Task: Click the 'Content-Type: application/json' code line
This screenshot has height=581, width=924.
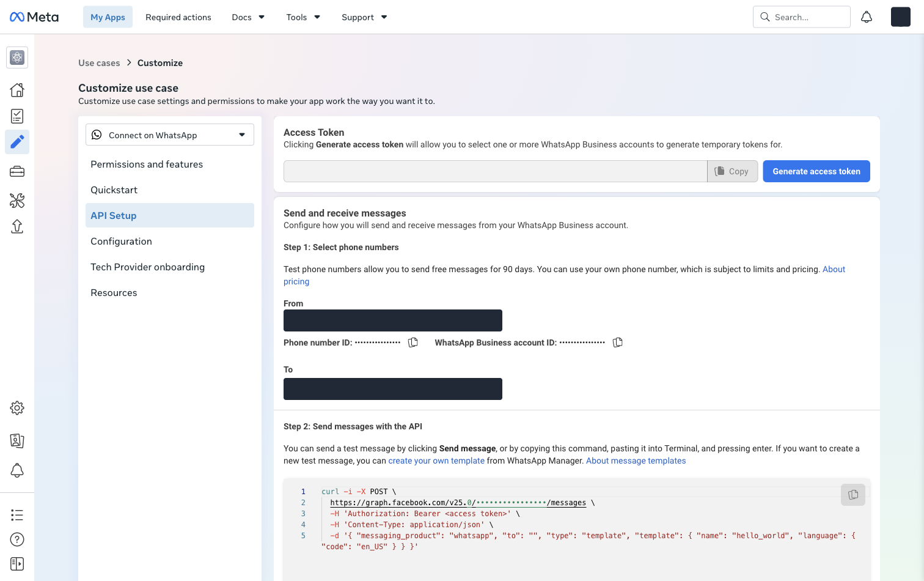Action: click(x=411, y=525)
